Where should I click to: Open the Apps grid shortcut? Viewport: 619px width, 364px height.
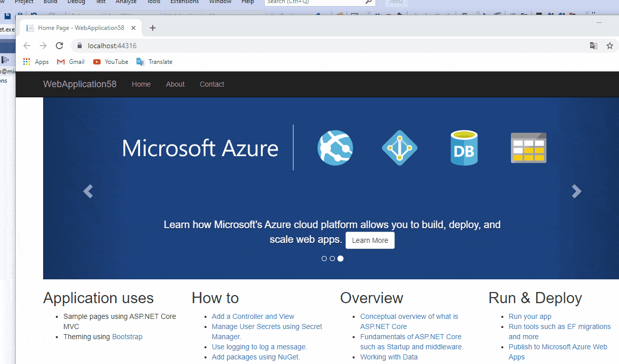[36, 62]
